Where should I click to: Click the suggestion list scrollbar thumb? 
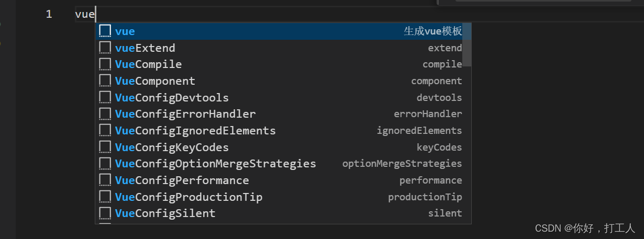tap(467, 45)
